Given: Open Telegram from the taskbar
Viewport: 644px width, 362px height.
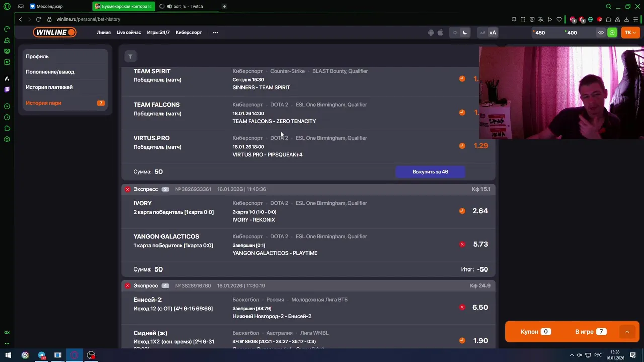Looking at the screenshot, I should click(x=42, y=355).
